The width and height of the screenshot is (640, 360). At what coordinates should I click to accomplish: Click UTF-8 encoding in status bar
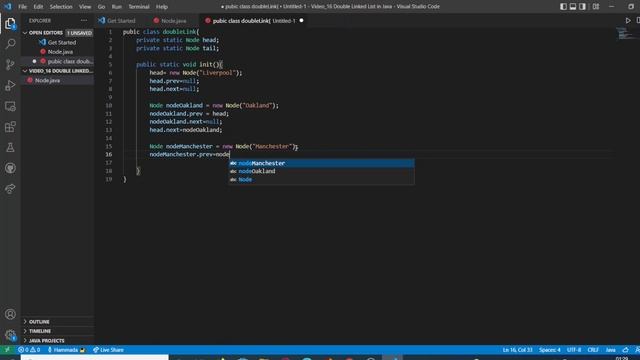pos(573,350)
